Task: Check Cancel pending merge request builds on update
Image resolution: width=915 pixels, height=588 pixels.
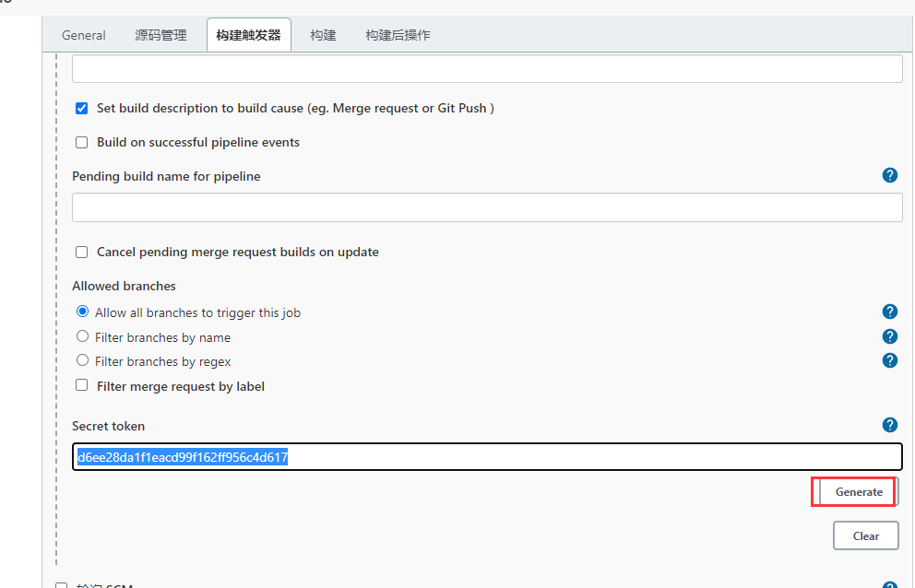Action: (x=82, y=252)
